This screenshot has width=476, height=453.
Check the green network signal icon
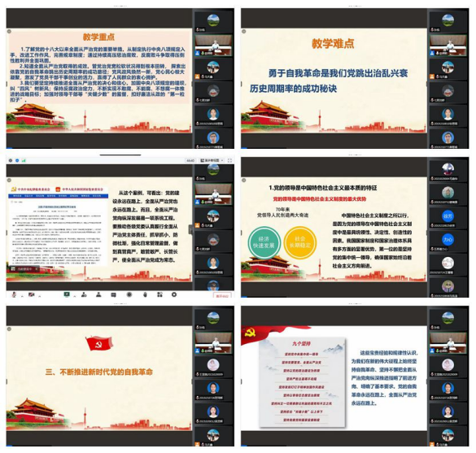[24, 160]
